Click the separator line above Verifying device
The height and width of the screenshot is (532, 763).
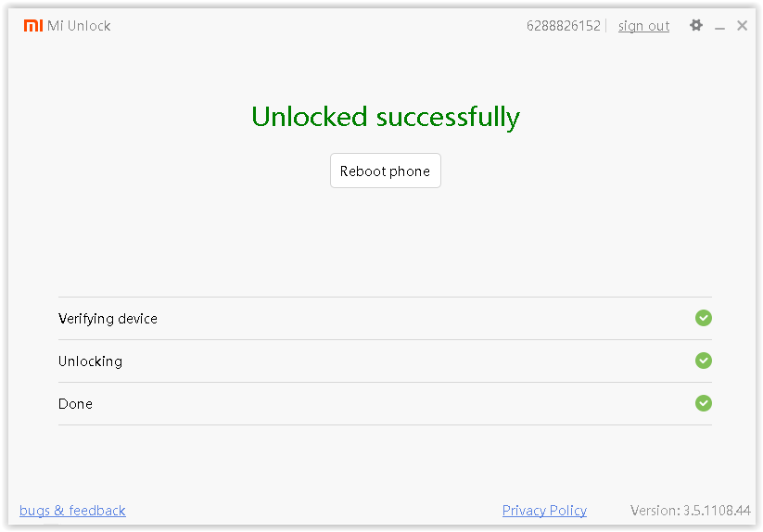(385, 298)
